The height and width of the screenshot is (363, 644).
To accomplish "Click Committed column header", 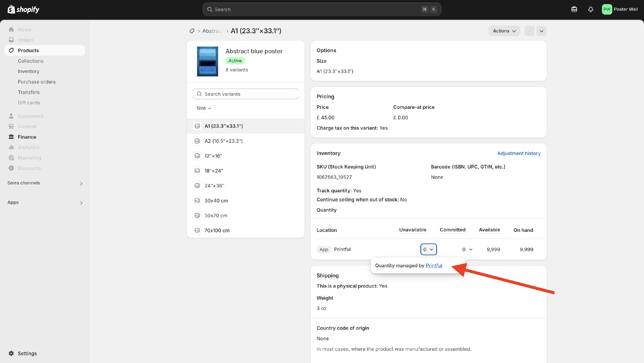I will tap(453, 230).
